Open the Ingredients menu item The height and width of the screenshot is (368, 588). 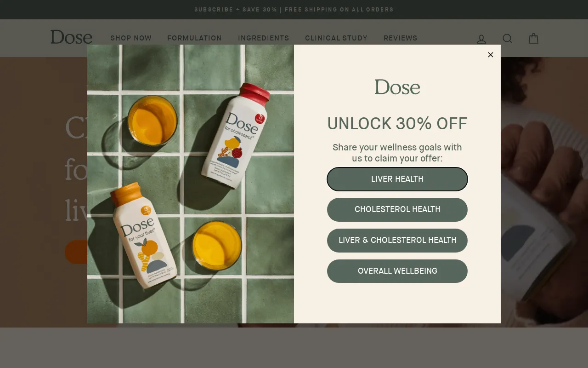click(264, 38)
